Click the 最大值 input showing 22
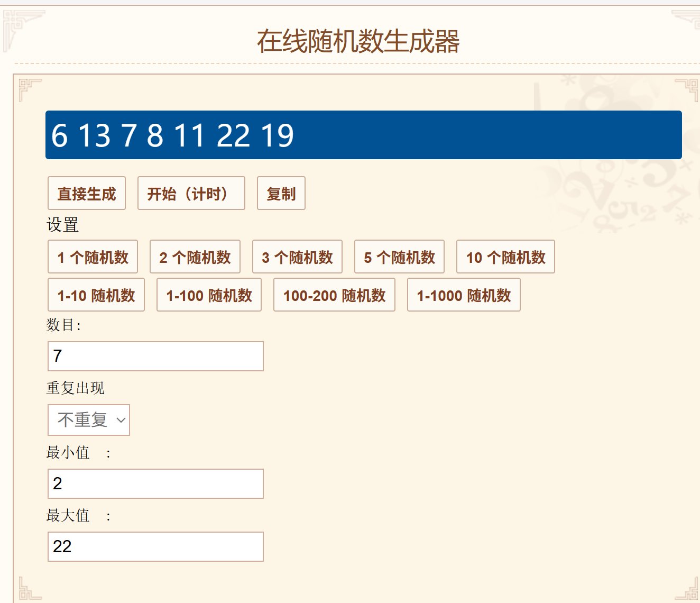 [155, 546]
